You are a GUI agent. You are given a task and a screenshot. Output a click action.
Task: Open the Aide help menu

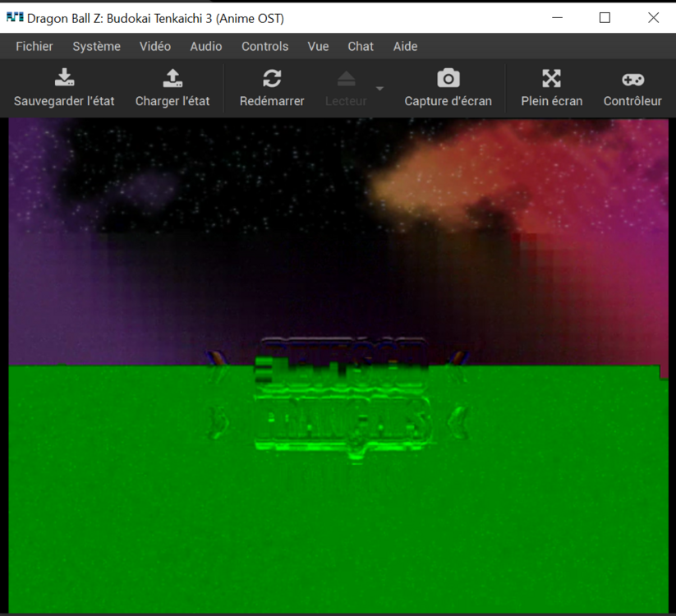(405, 46)
